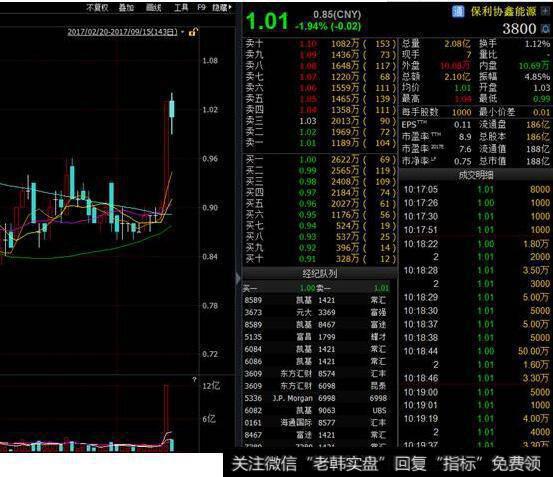Click the 买十 bid row at 0.91
Screen dimensions: 553x477
[320, 259]
